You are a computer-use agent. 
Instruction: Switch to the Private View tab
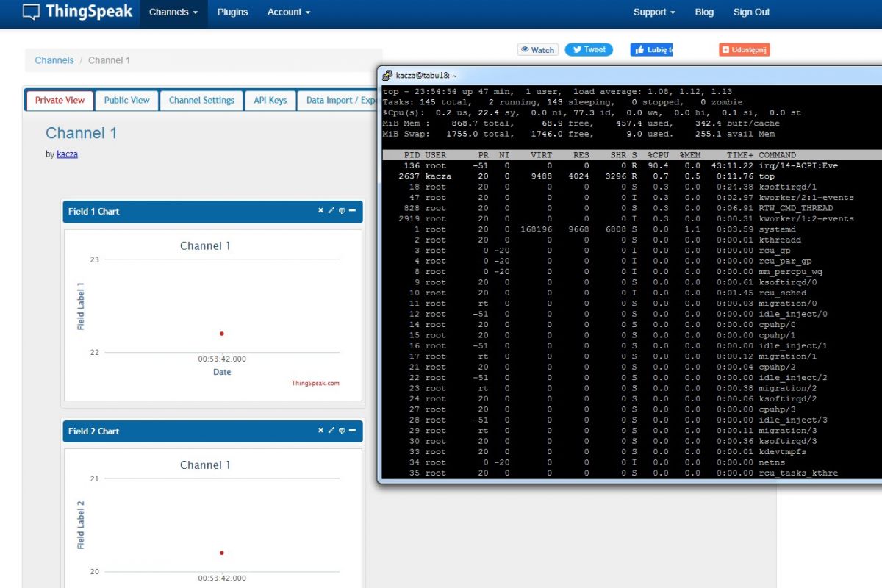60,101
